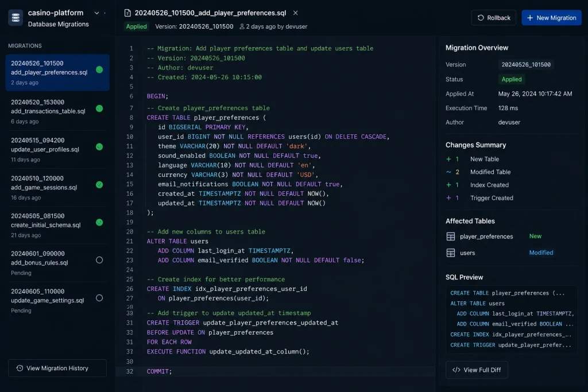Image resolution: width=588 pixels, height=392 pixels.
Task: Click the casino-platform database logo icon
Action: [x=16, y=18]
